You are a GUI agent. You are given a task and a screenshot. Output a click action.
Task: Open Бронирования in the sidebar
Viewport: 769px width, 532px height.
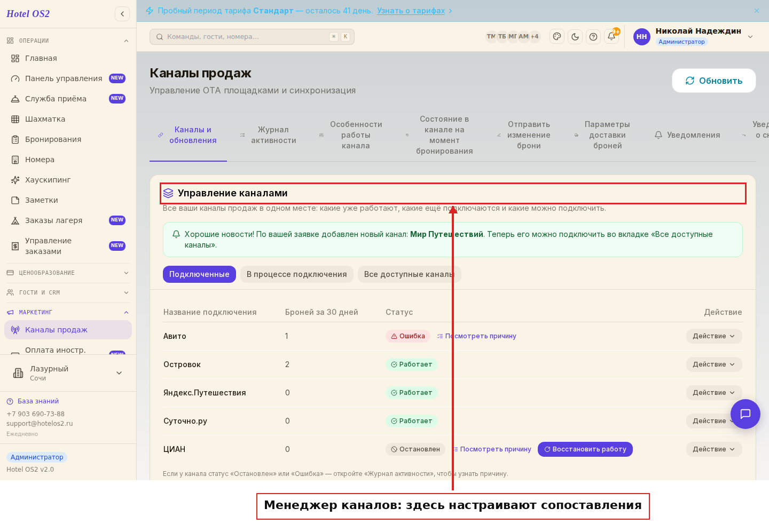(x=68, y=139)
